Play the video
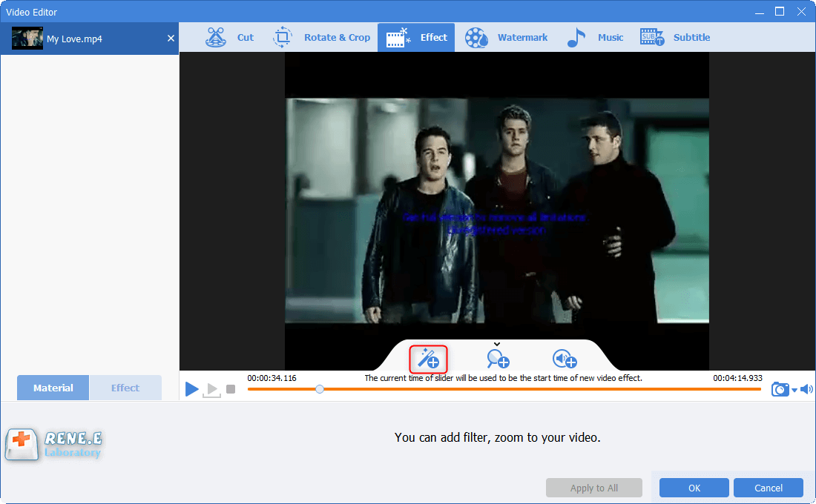 click(191, 388)
